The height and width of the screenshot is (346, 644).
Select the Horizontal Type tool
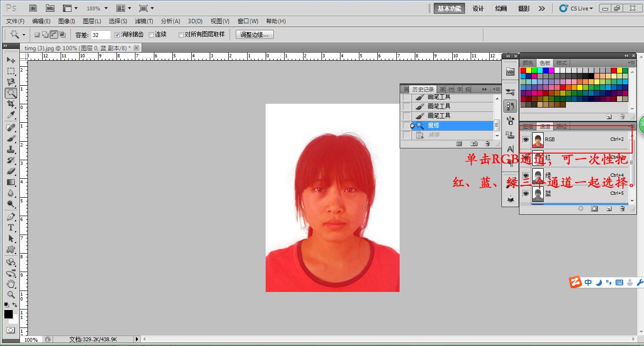click(x=11, y=228)
